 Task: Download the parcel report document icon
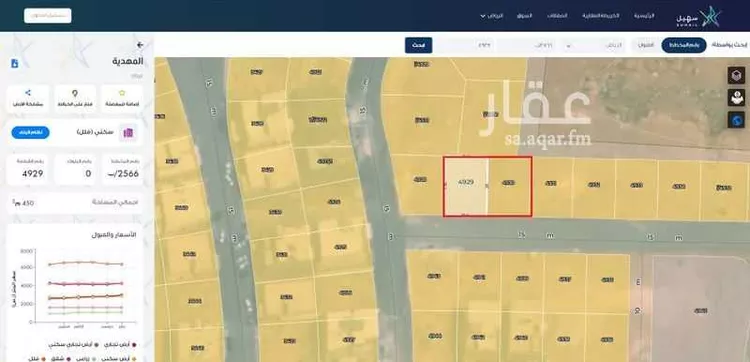pyautogui.click(x=14, y=63)
